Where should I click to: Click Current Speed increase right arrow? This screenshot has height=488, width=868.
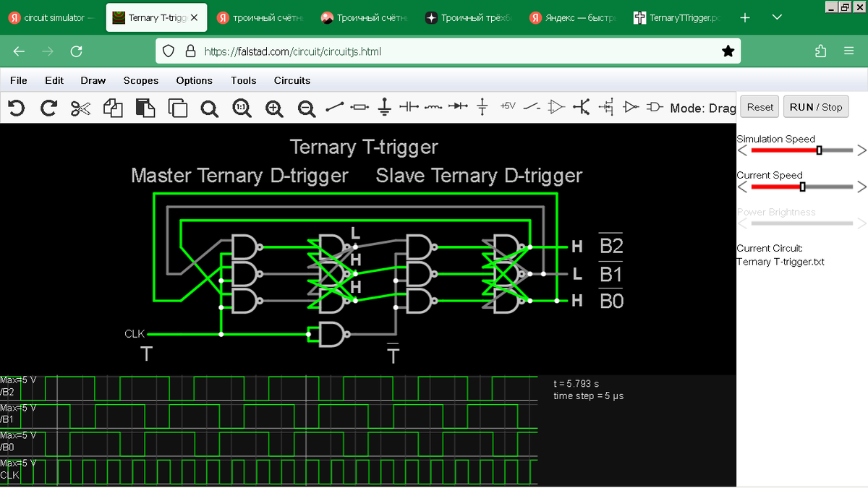[861, 187]
